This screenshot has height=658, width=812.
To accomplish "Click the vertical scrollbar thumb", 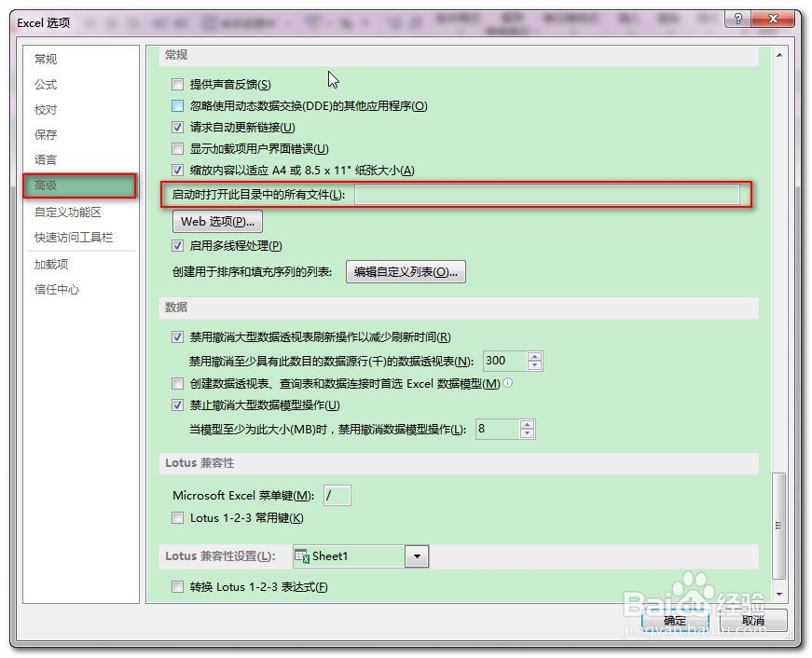I will (x=778, y=526).
